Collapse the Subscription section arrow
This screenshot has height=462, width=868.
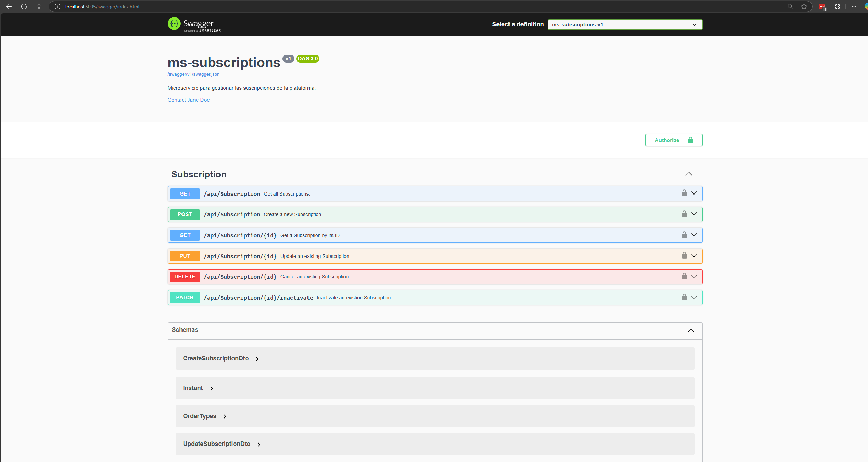pos(689,174)
